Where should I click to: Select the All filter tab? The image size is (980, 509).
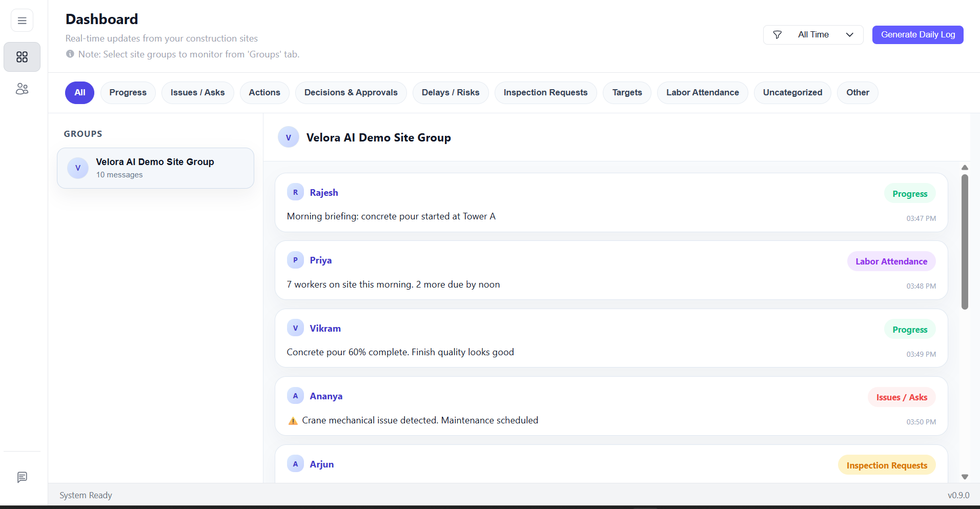click(x=79, y=93)
